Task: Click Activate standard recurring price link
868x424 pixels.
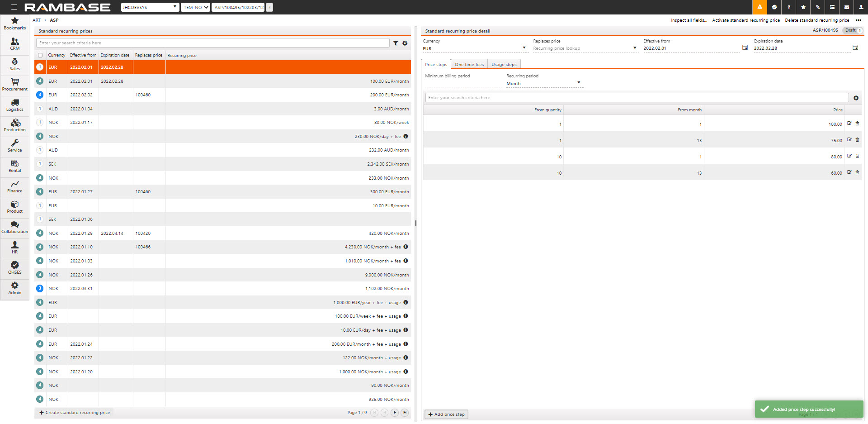Action: pos(745,20)
